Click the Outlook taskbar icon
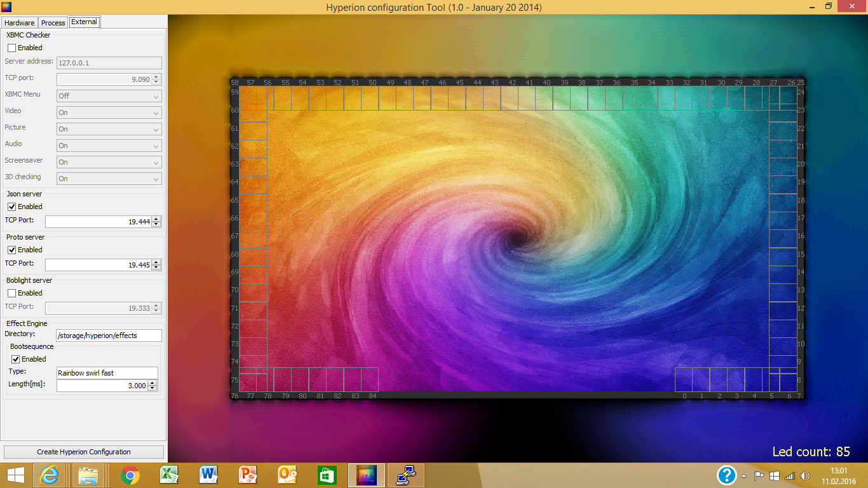The image size is (868, 488). coord(287,475)
